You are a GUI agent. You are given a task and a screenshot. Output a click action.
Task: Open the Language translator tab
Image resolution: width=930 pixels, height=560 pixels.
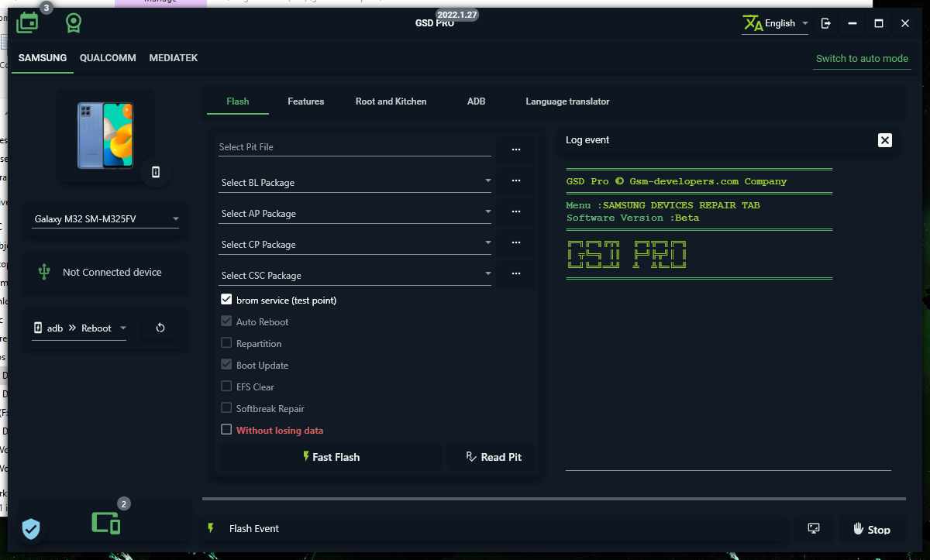click(567, 101)
